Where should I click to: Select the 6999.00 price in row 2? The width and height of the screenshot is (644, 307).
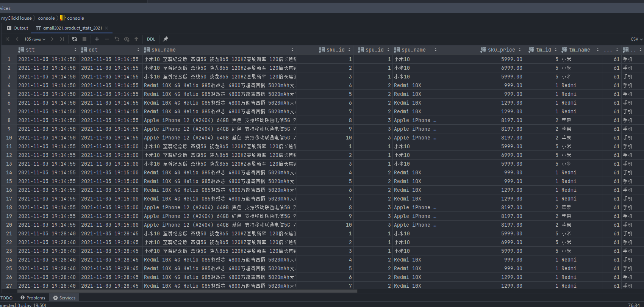[x=481, y=68]
